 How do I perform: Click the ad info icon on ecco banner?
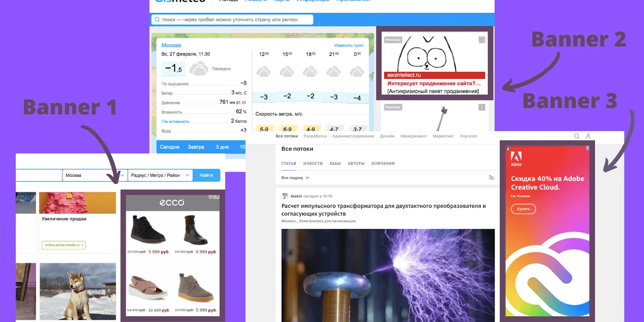(x=211, y=197)
